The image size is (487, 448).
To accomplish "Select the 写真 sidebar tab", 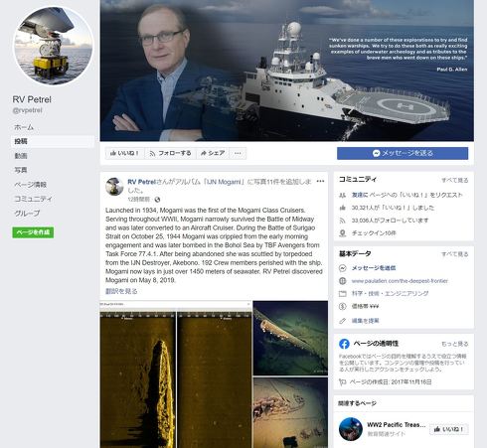I will click(21, 170).
